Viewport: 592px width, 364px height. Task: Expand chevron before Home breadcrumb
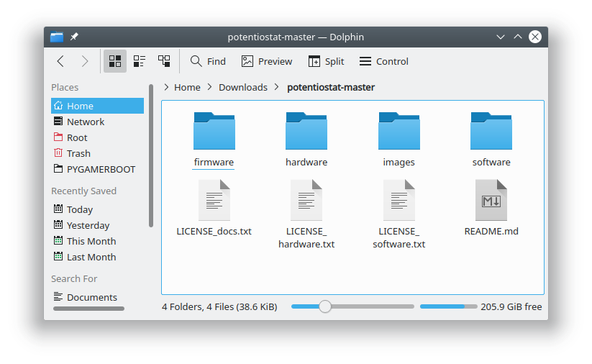click(166, 87)
